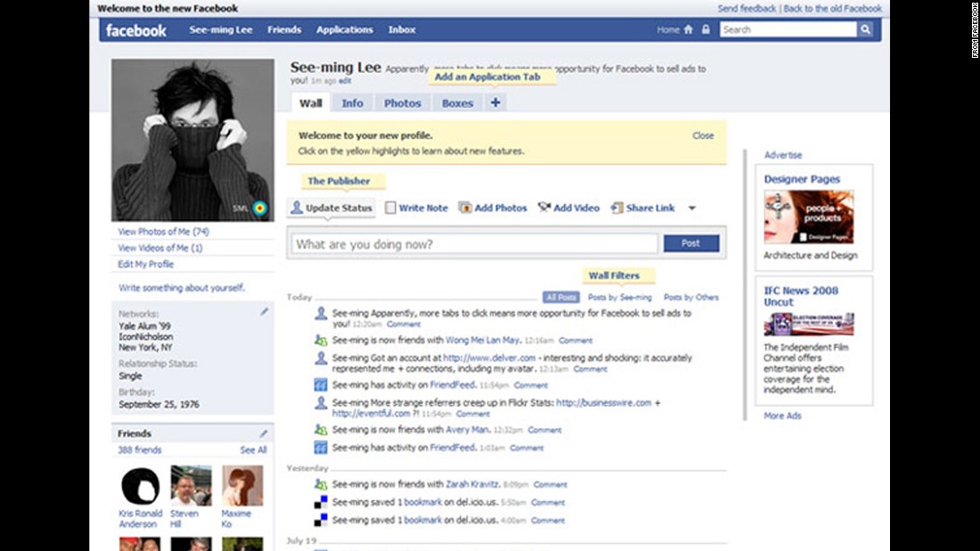Click the Update Status person icon
The height and width of the screenshot is (551, 980).
(295, 207)
